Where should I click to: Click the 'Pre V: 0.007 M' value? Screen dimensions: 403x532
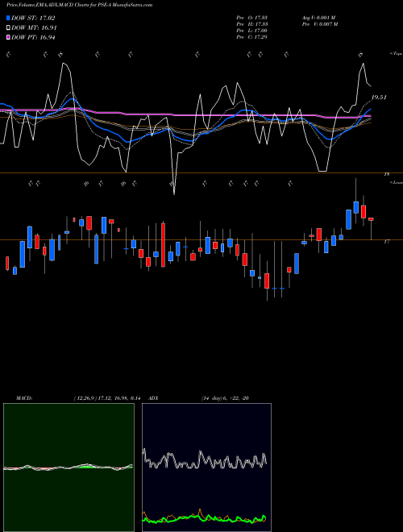[319, 23]
